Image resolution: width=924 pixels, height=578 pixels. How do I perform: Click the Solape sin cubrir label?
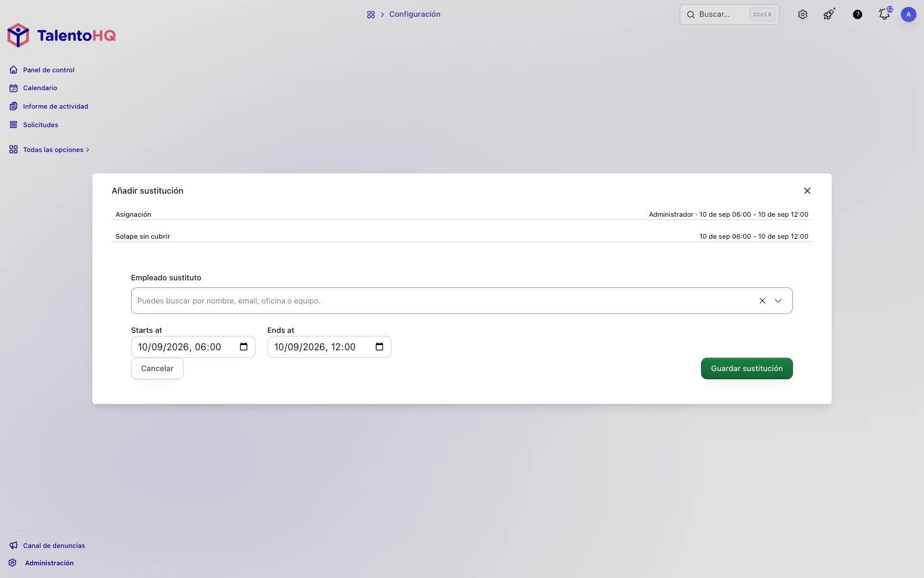[x=143, y=236]
